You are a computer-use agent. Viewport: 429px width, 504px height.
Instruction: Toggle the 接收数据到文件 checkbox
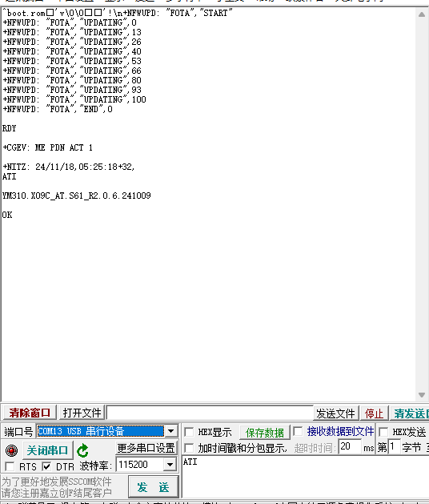pyautogui.click(x=298, y=431)
